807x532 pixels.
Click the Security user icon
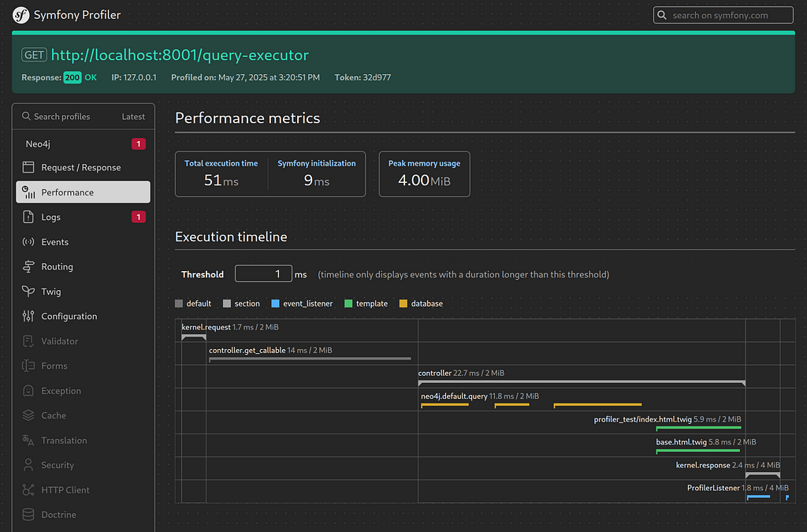point(28,465)
